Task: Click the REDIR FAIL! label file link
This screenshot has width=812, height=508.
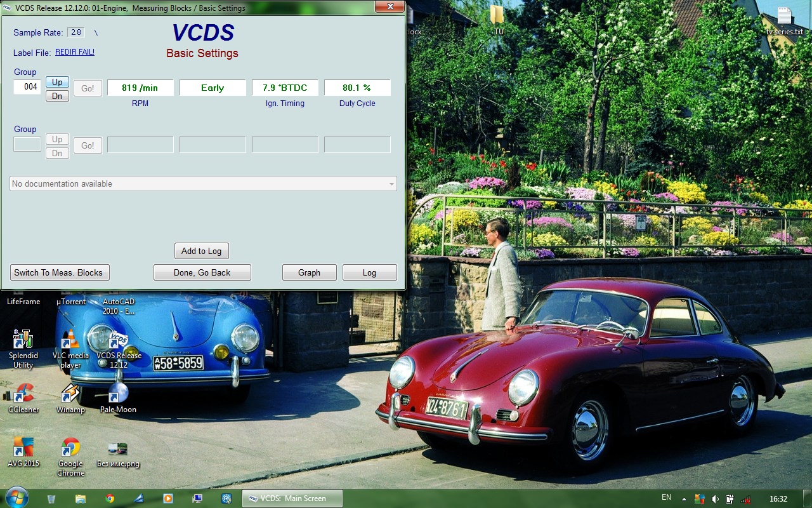Action: coord(75,52)
